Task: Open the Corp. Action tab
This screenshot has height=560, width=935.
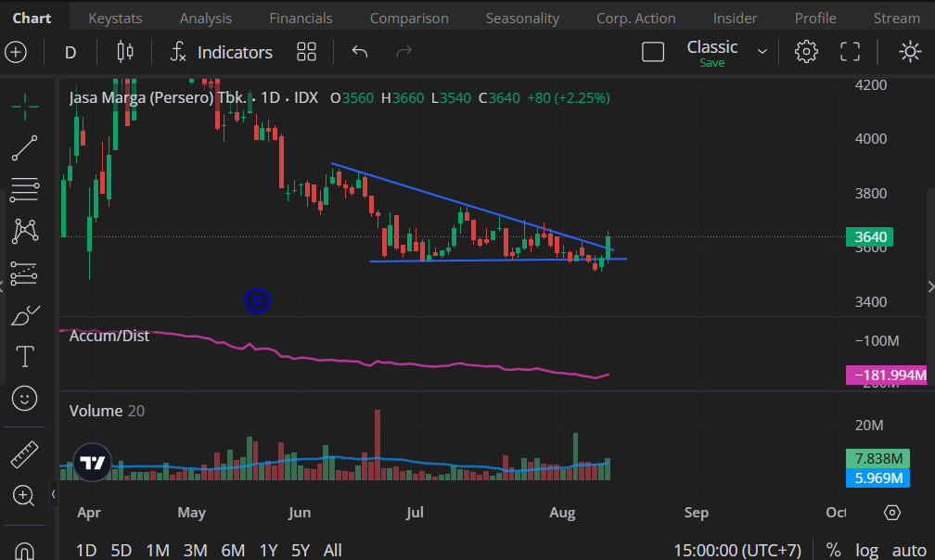Action: (636, 19)
